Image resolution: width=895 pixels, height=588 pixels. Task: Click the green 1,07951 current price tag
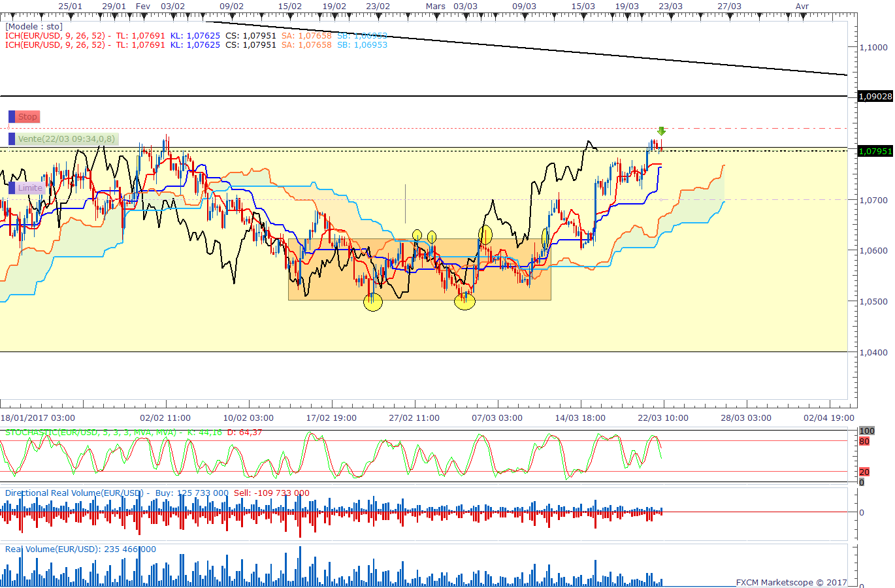pyautogui.click(x=875, y=151)
